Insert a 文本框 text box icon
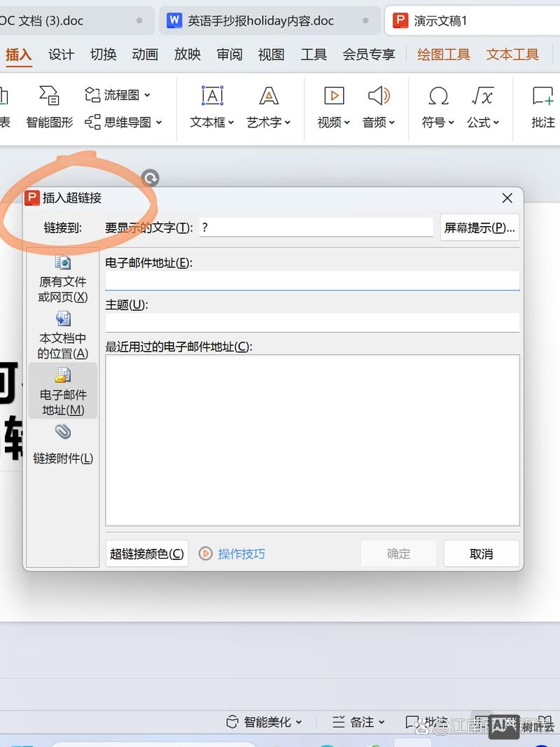Screen dimensions: 560x747 point(212,97)
